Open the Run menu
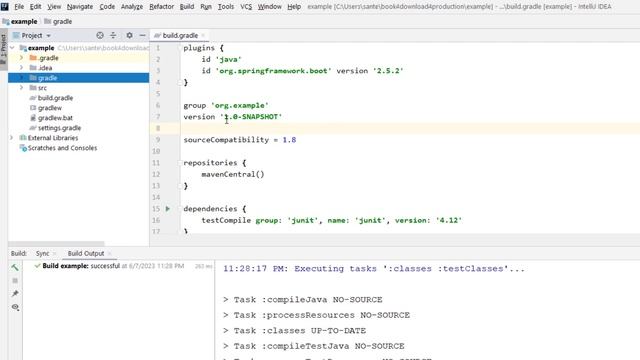This screenshot has height=360, width=640. pyautogui.click(x=206, y=7)
